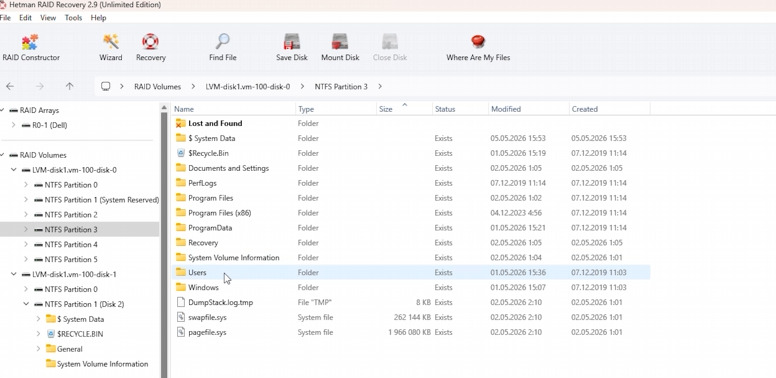Select the ProgramData folder

pos(210,228)
